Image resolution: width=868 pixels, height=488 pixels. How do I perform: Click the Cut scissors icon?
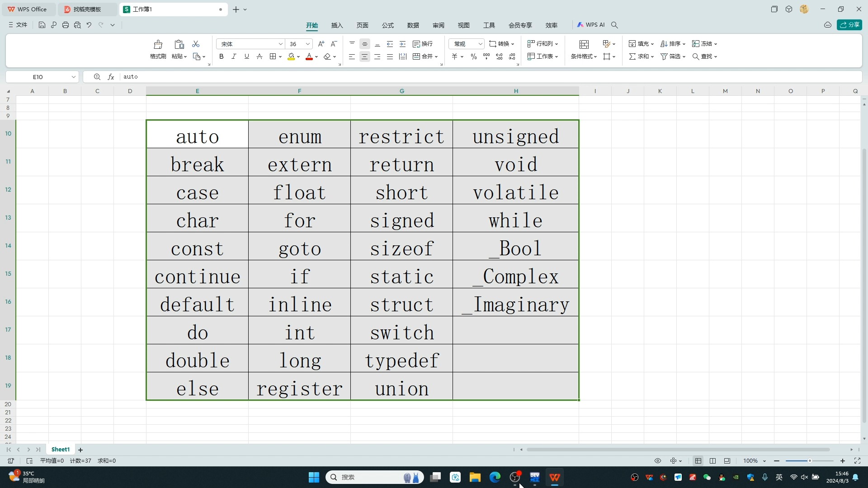tap(196, 44)
